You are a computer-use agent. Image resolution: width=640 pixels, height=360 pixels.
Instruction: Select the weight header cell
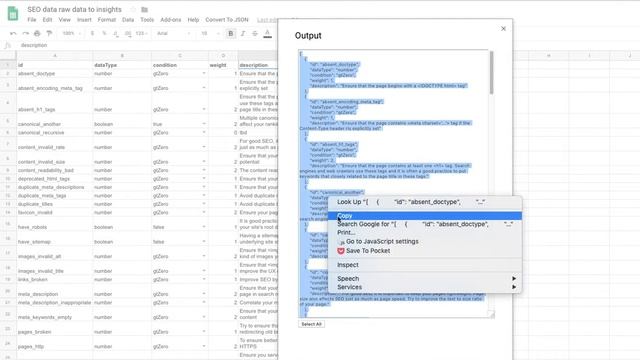[223, 65]
